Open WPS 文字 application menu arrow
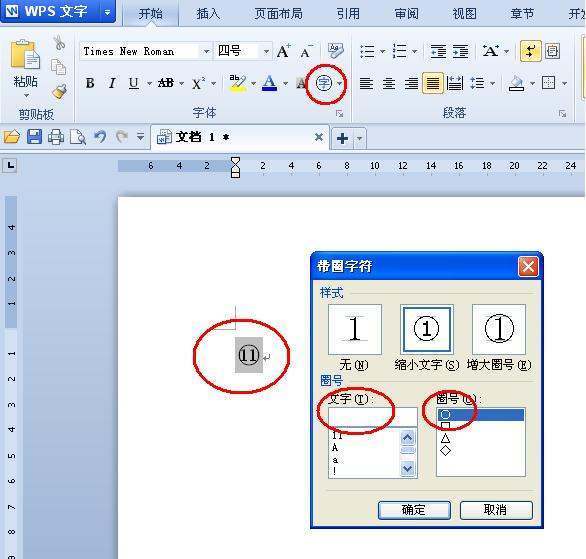The height and width of the screenshot is (559, 586). (x=107, y=12)
